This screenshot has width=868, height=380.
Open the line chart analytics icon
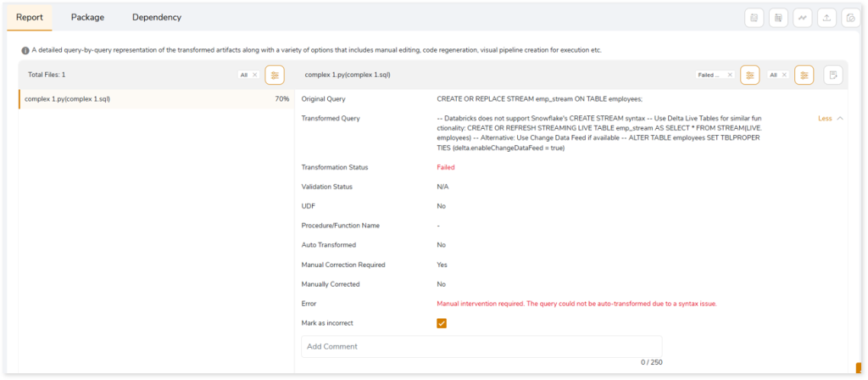pyautogui.click(x=802, y=18)
